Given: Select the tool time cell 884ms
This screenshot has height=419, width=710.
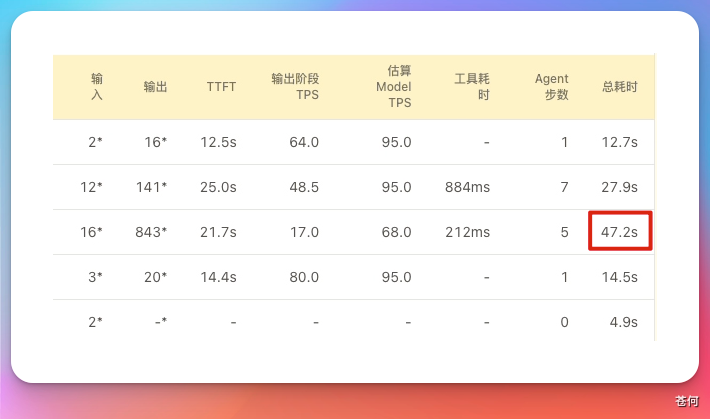Looking at the screenshot, I should coord(467,187).
